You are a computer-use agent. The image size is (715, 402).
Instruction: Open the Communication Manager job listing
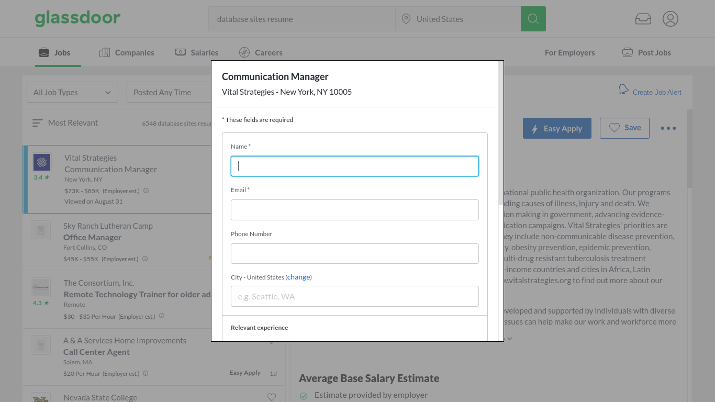pyautogui.click(x=110, y=169)
